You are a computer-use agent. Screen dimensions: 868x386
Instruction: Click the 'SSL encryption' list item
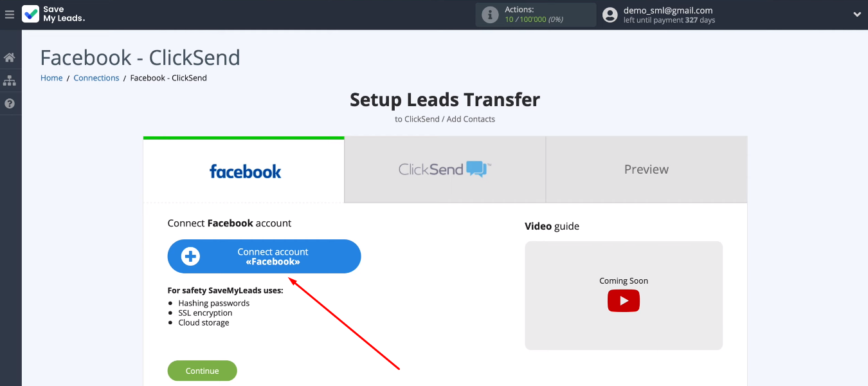point(205,313)
